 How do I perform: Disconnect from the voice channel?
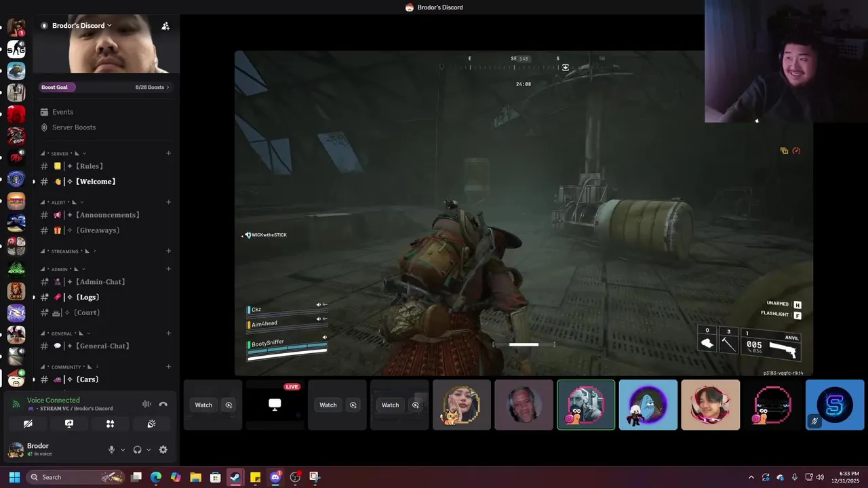(x=163, y=404)
